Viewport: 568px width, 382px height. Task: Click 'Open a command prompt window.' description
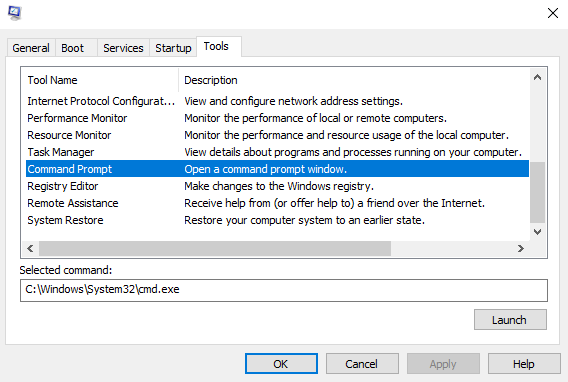coord(266,169)
